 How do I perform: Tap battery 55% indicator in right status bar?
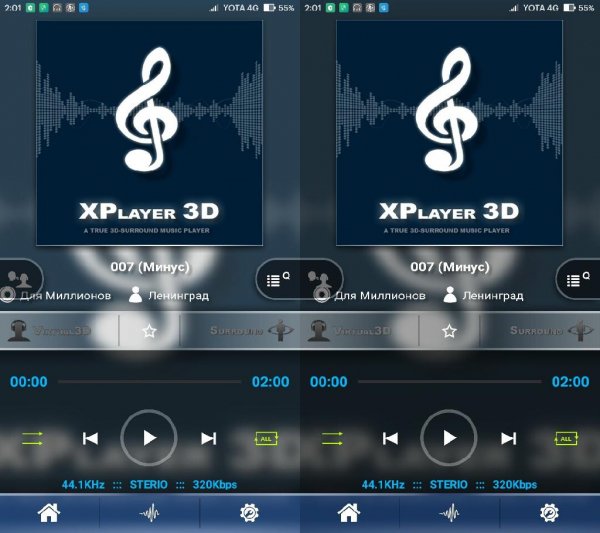coord(579,8)
